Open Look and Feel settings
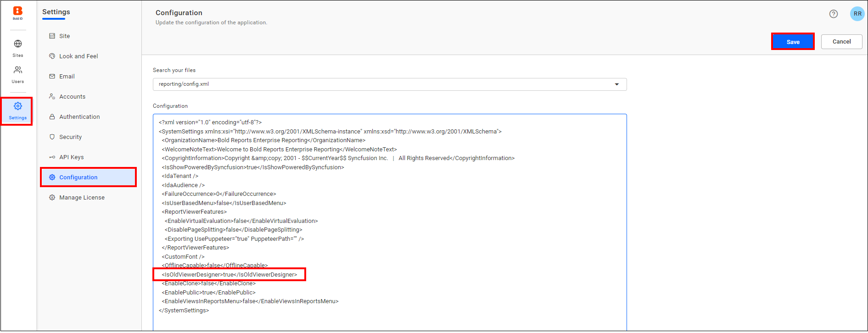The height and width of the screenshot is (333, 868). [x=89, y=56]
